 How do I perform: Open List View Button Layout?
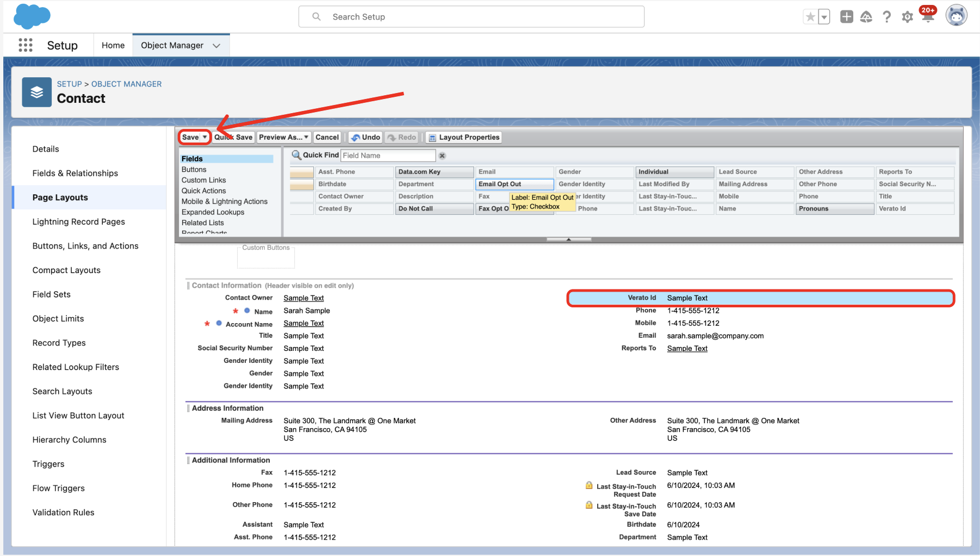[78, 415]
